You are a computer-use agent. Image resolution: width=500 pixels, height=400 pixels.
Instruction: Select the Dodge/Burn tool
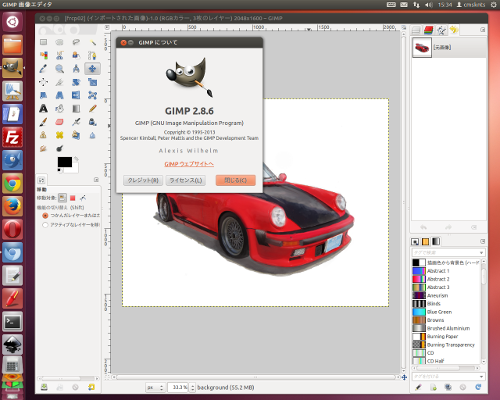point(60,149)
